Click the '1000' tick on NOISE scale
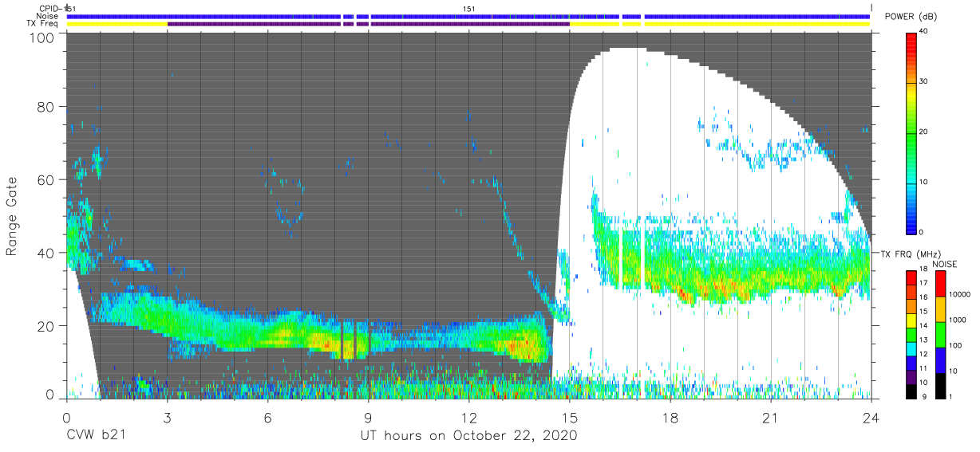980x452 pixels. tap(958, 320)
